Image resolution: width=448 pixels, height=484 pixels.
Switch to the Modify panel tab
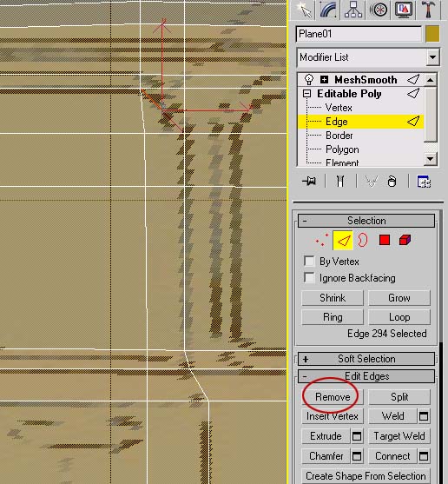click(x=328, y=10)
